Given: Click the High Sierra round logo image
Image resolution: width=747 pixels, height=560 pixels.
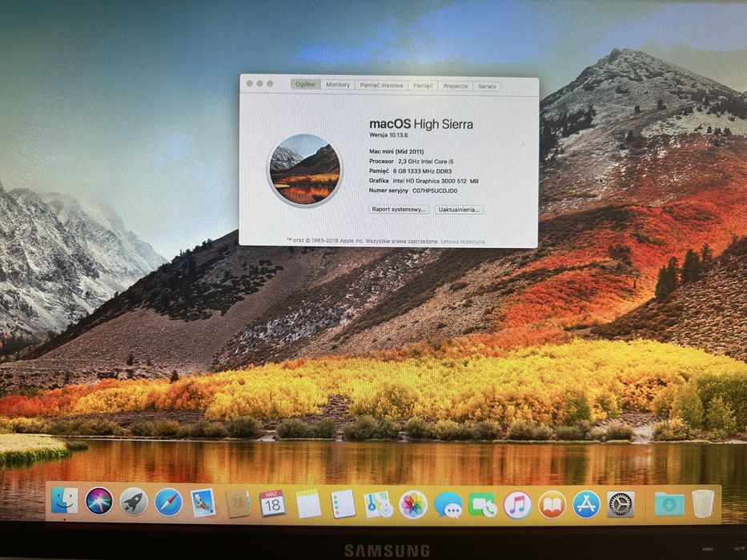Looking at the screenshot, I should click(x=304, y=170).
